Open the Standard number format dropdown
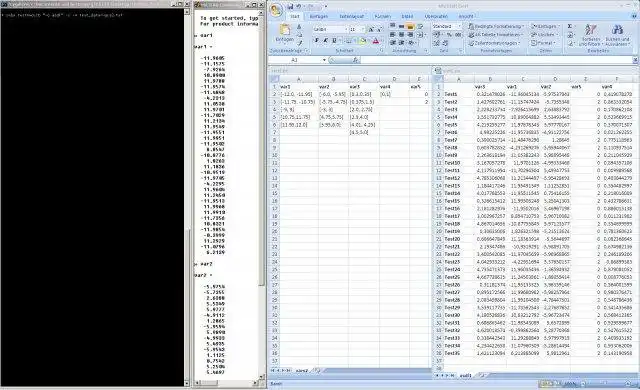 [x=460, y=27]
